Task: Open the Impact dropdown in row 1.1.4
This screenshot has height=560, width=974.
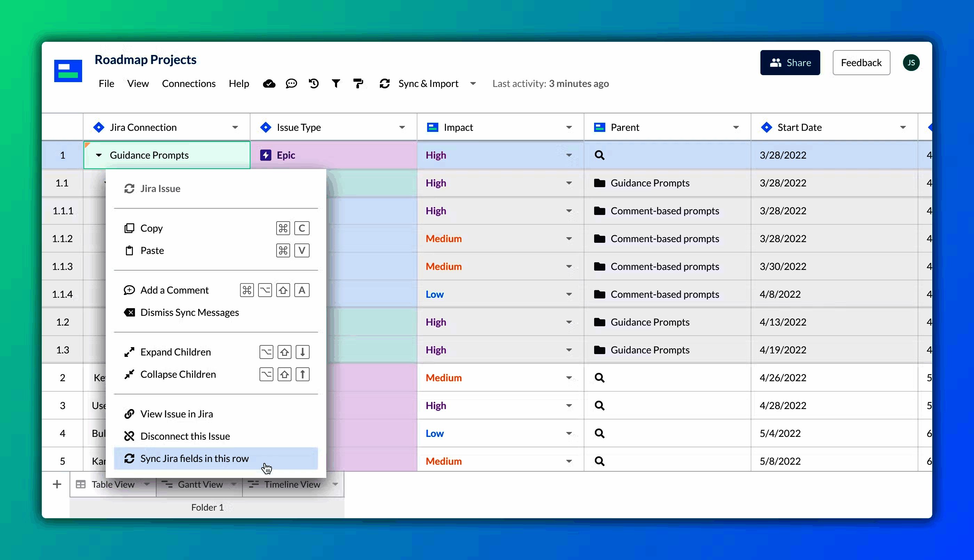Action: (569, 294)
